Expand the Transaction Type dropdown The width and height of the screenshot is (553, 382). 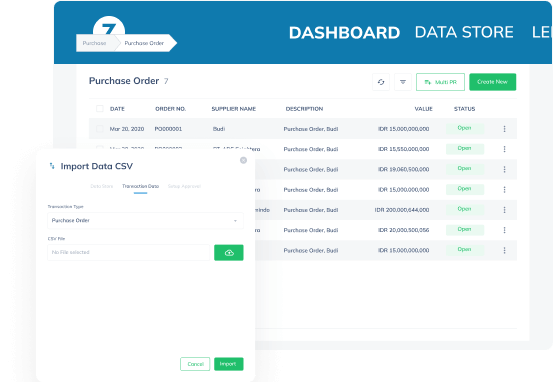tap(145, 220)
